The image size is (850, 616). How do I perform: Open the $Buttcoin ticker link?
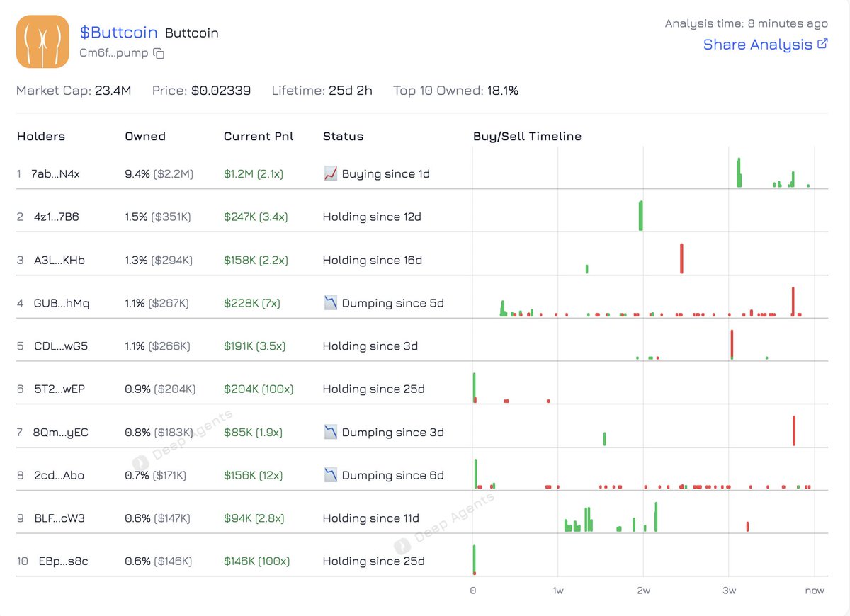[118, 32]
